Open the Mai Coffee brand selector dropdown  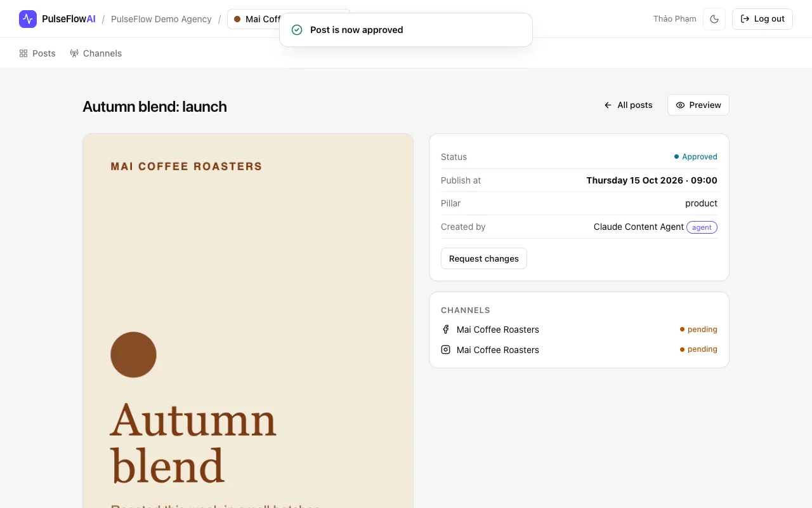click(x=254, y=19)
